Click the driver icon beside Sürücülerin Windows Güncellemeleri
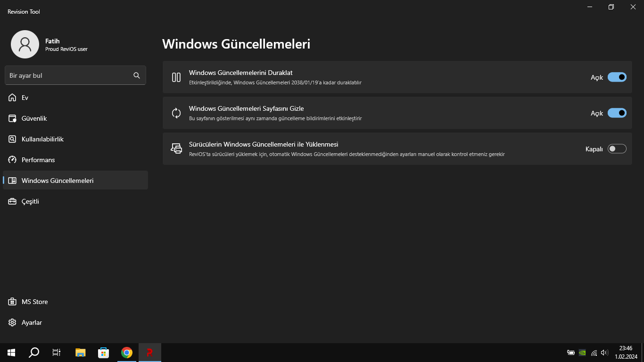The image size is (644, 362). (176, 149)
